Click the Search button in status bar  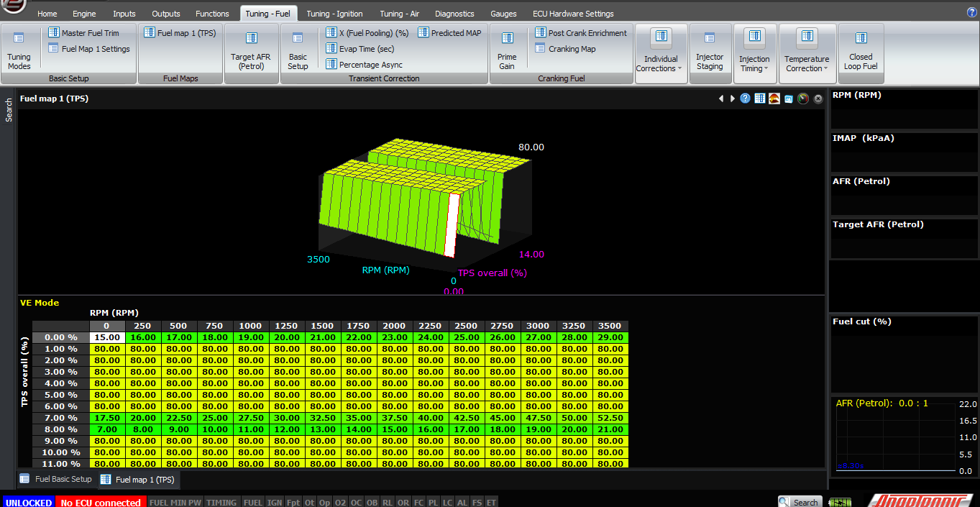(x=800, y=502)
